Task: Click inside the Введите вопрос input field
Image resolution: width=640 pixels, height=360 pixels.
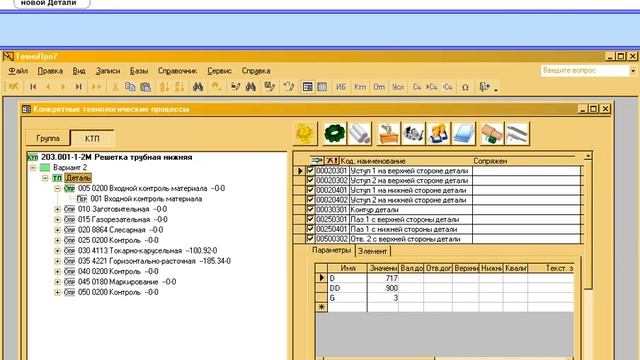Action: click(x=585, y=71)
